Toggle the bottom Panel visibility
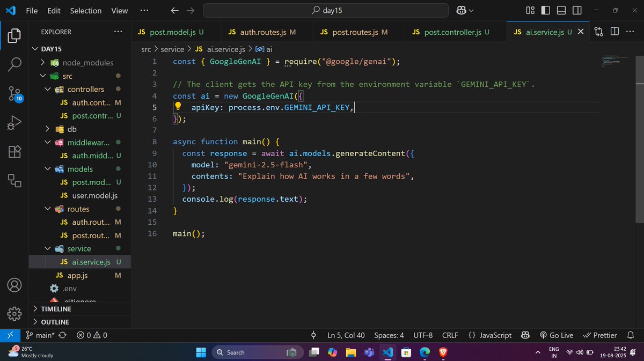 (561, 10)
